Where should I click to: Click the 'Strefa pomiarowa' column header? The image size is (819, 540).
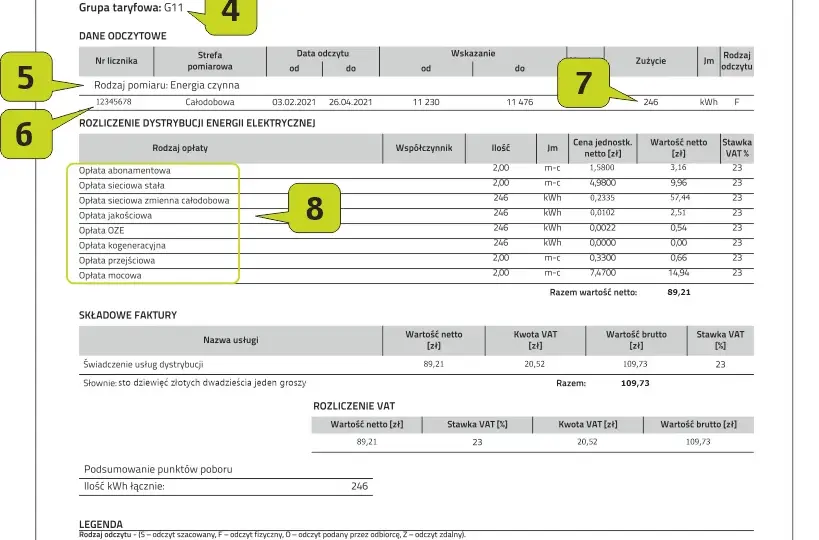pos(210,61)
